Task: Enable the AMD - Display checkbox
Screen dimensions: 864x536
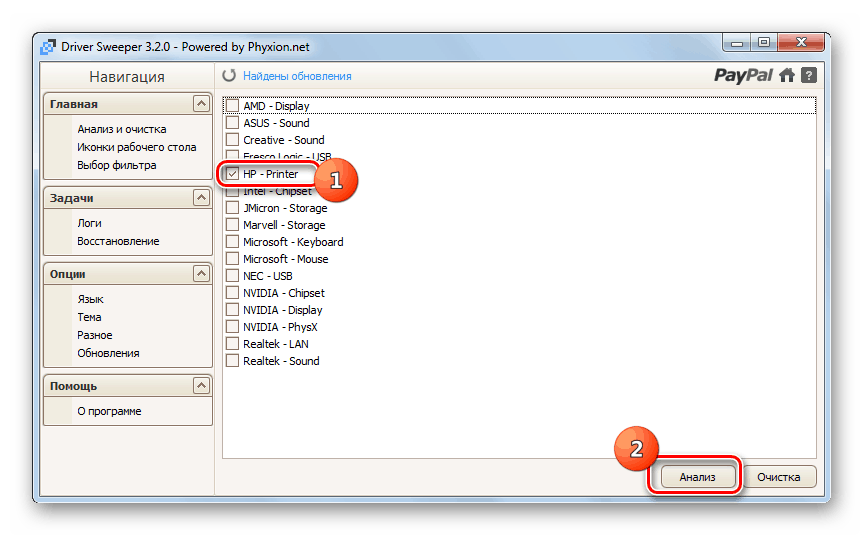Action: coord(232,106)
